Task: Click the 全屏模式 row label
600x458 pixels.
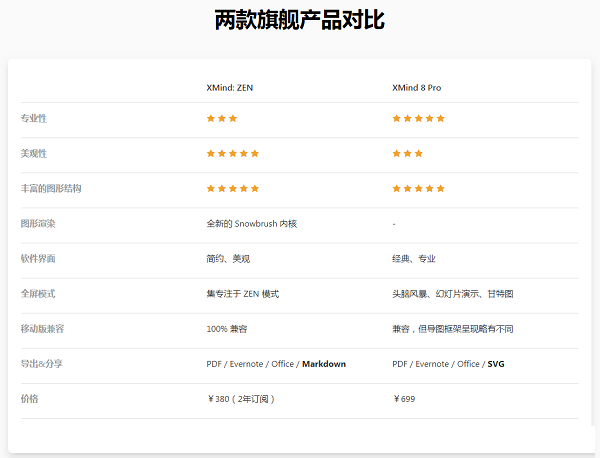Action: point(38,294)
